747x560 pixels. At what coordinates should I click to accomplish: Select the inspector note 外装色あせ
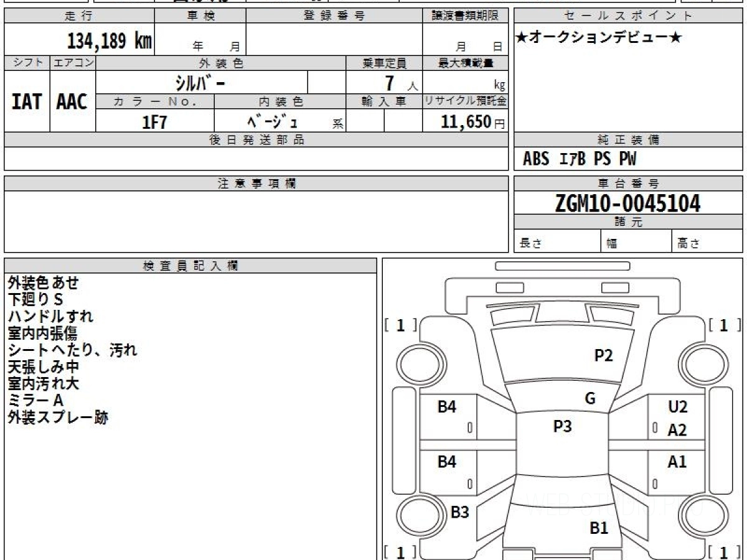44,282
